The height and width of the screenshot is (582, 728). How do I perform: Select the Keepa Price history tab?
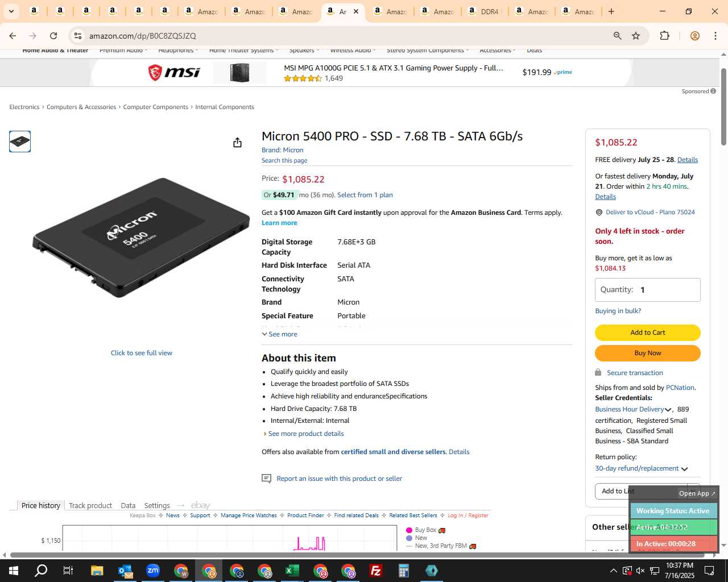(40, 505)
